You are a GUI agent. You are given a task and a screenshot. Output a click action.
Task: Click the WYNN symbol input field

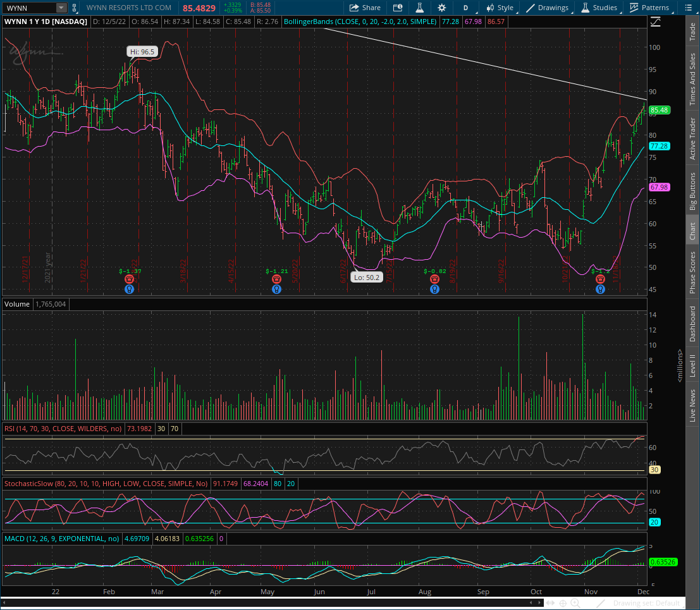(30, 8)
